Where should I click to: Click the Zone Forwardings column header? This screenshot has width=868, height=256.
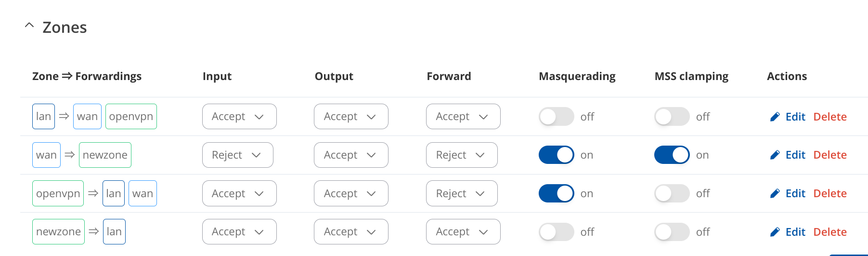[x=87, y=76]
